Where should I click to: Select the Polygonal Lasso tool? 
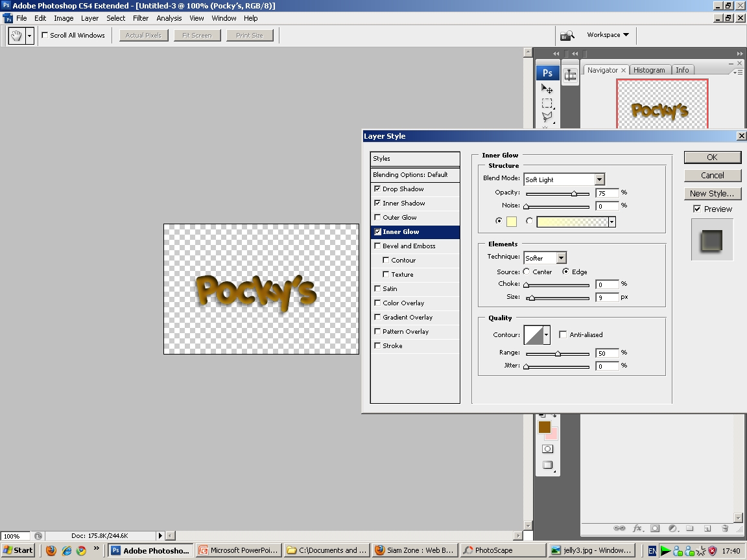tap(547, 117)
